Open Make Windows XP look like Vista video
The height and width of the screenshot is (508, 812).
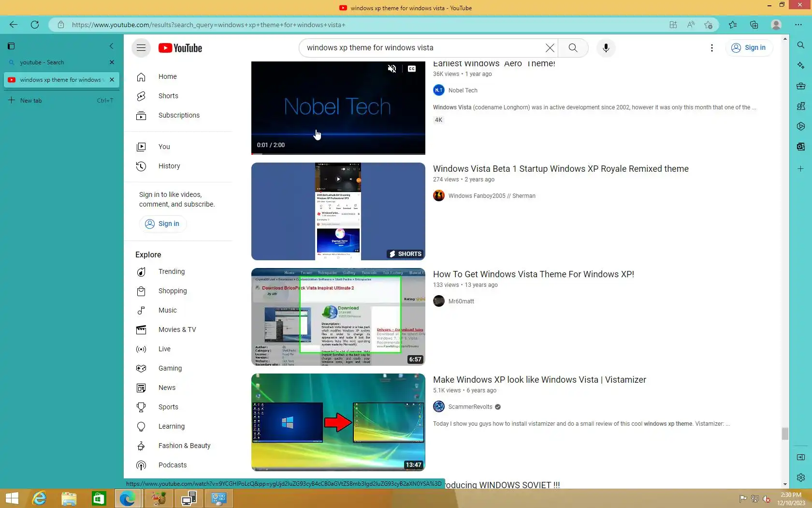pos(539,380)
